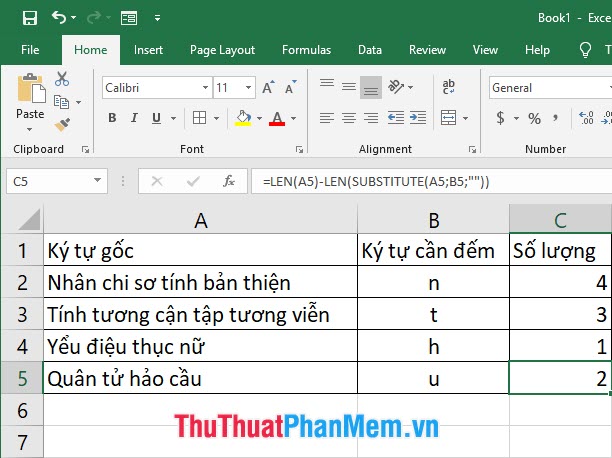
Task: Open the Font Color dropdown arrow
Action: click(293, 118)
